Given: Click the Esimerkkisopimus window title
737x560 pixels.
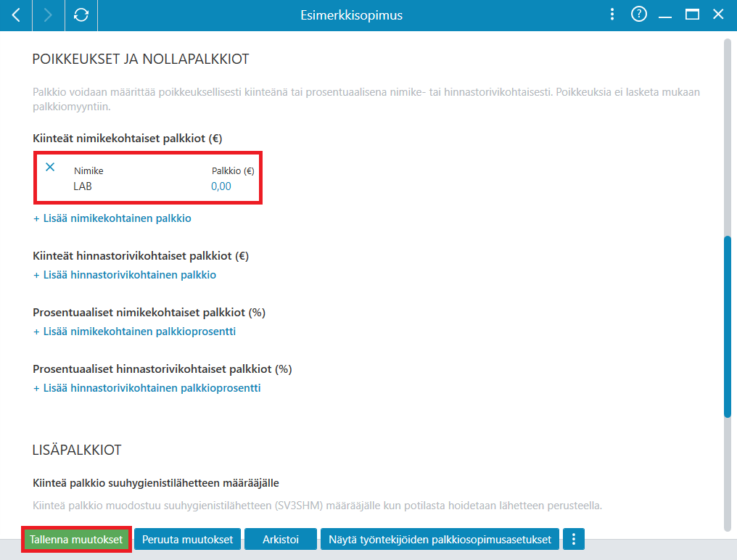Looking at the screenshot, I should coord(352,15).
